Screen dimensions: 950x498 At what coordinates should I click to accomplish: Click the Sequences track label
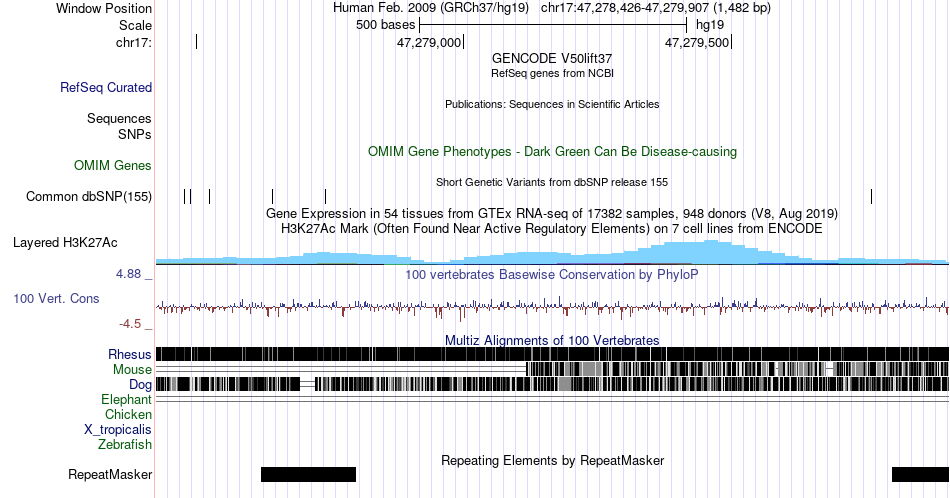(119, 118)
